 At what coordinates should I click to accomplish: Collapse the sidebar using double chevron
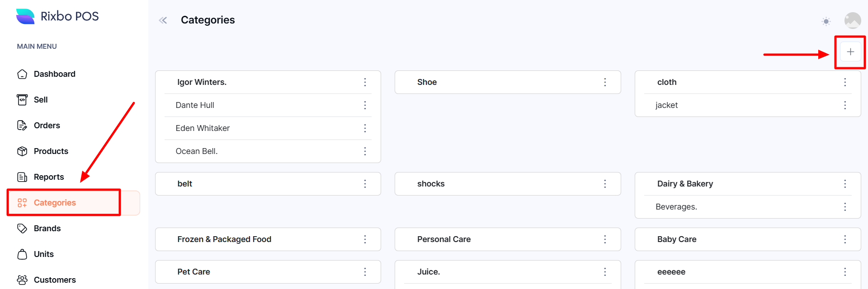pos(163,20)
